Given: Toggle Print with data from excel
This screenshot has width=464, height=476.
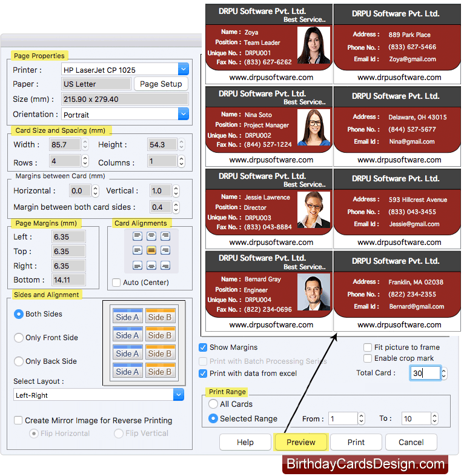Looking at the screenshot, I should tap(203, 374).
